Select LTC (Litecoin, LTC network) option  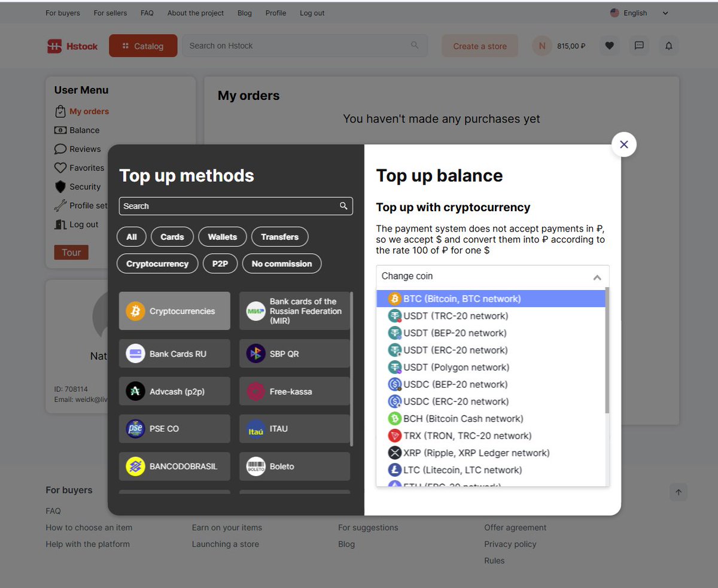pos(491,470)
